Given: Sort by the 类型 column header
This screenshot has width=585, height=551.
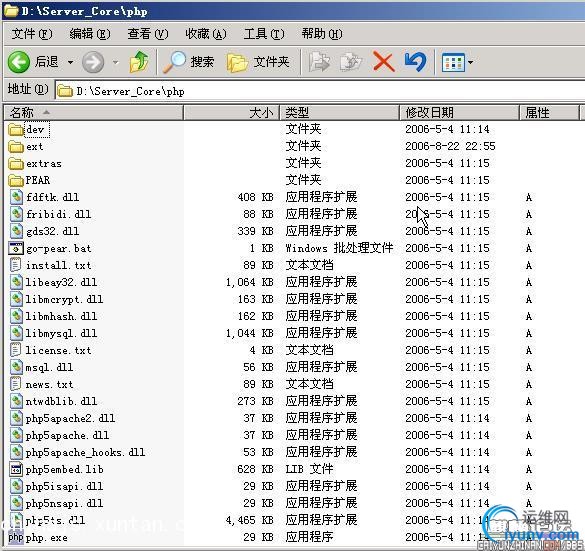Looking at the screenshot, I should click(x=340, y=112).
